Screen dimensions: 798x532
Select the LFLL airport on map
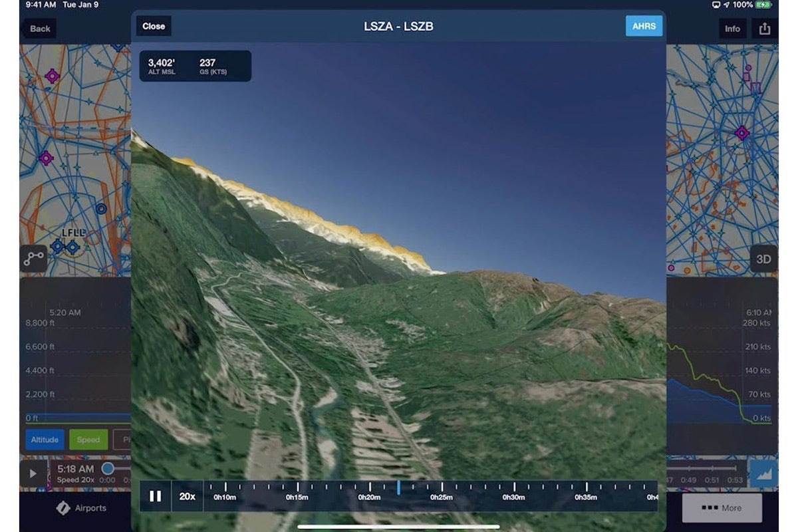tap(72, 232)
